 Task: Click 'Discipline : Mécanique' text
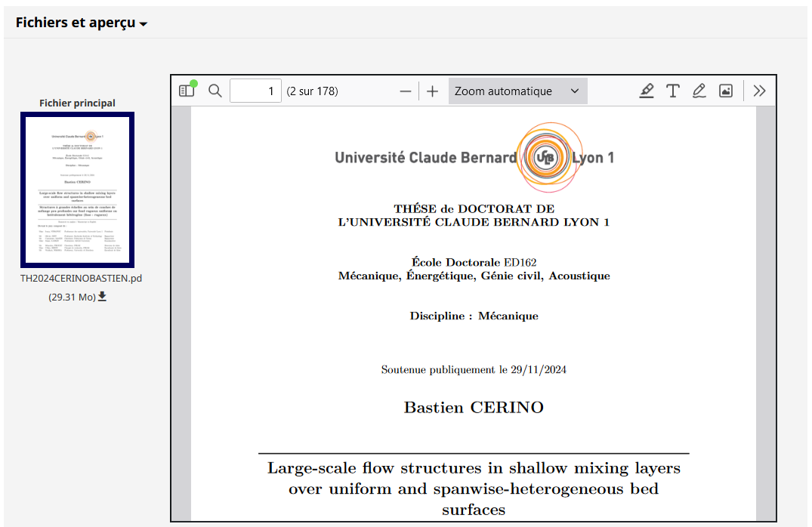pyautogui.click(x=474, y=316)
